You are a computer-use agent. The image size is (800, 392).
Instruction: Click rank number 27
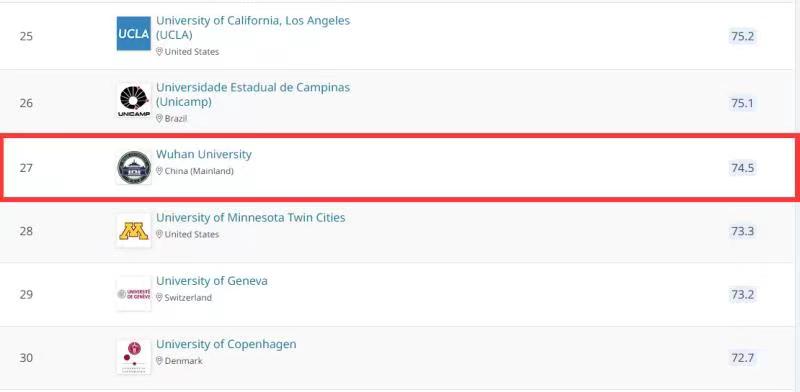26,168
